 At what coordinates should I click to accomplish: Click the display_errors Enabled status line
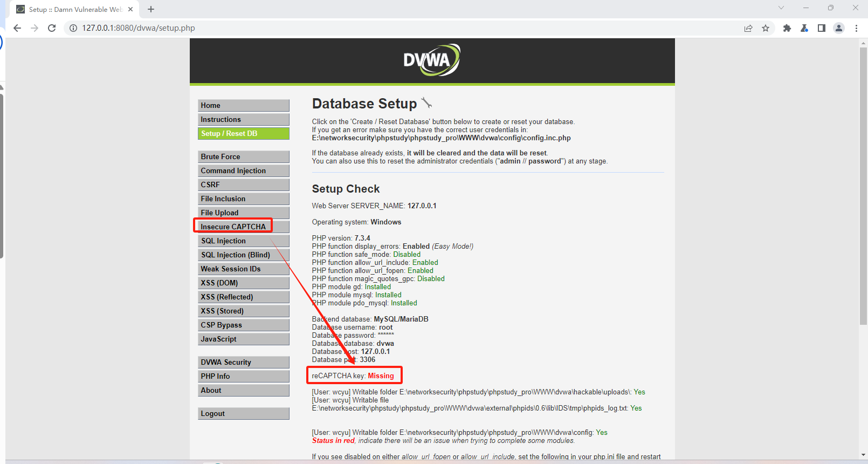click(392, 246)
